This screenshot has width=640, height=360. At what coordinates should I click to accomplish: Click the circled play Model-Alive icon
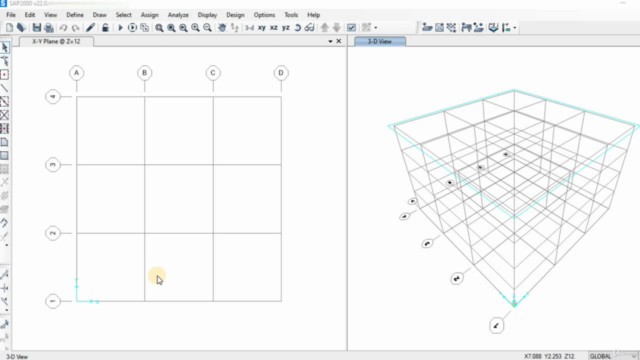[x=132, y=28]
